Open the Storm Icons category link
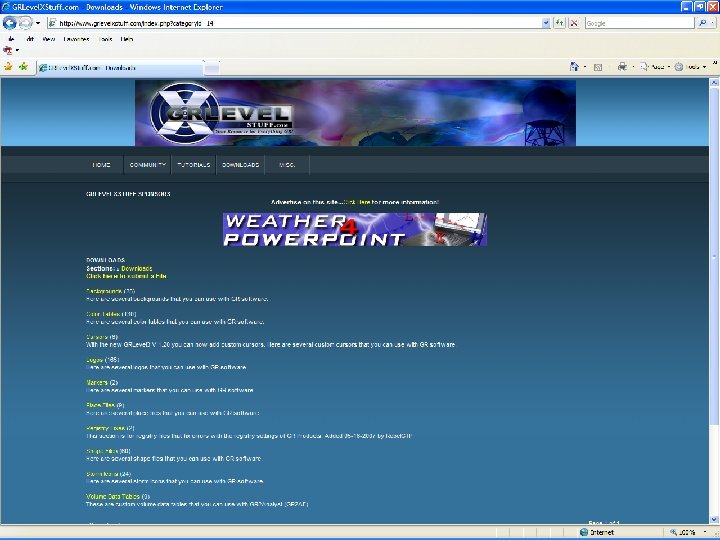The width and height of the screenshot is (720, 540). [102, 474]
